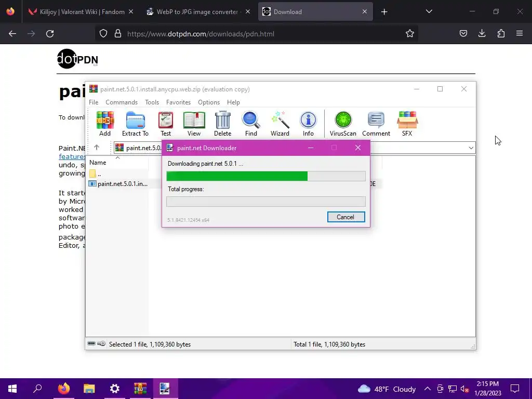Open taskbar Search
This screenshot has width=532, height=399.
pyautogui.click(x=37, y=389)
